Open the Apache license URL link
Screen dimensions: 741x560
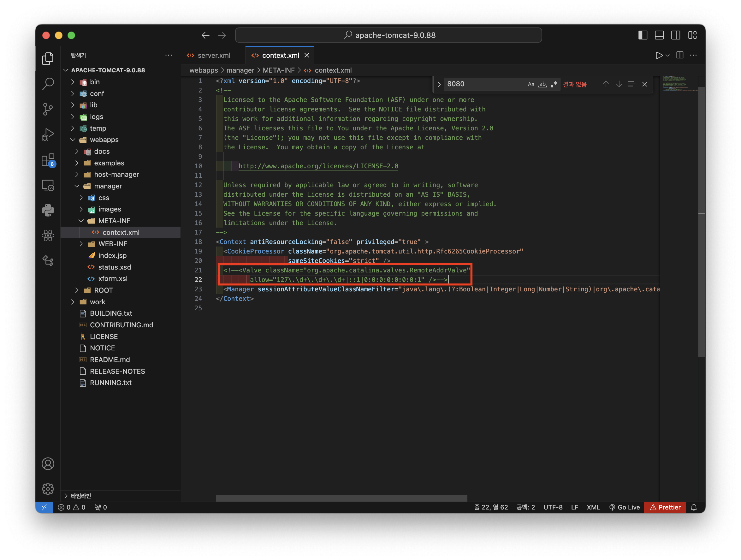tap(318, 166)
